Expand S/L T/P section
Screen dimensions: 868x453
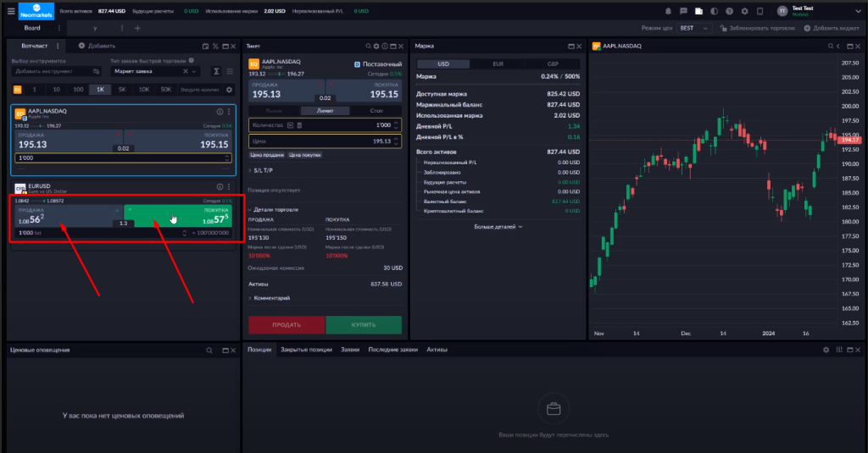260,170
